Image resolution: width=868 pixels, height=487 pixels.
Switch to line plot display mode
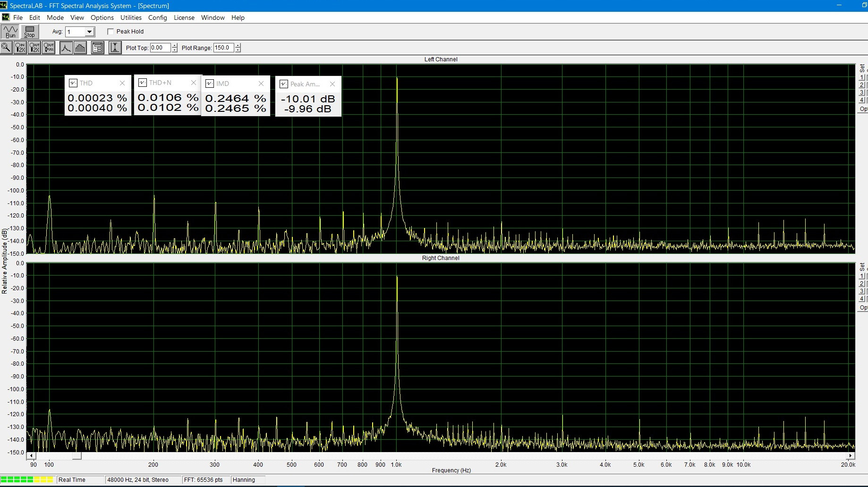(66, 48)
